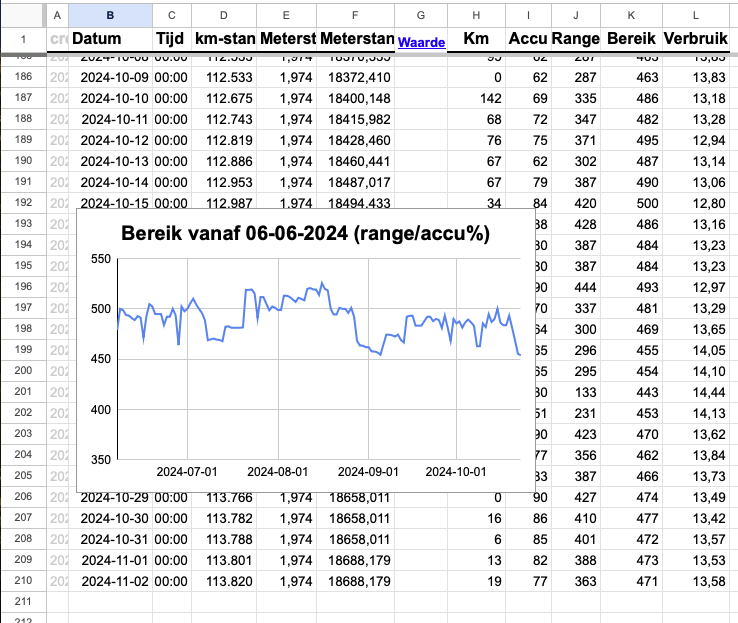Select Km cell 142
Screen dimensions: 738x623
point(476,98)
